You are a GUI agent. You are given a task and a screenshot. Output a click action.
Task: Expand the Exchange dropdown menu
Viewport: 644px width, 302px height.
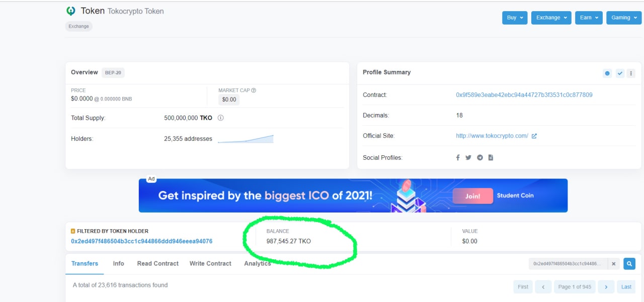pyautogui.click(x=551, y=18)
